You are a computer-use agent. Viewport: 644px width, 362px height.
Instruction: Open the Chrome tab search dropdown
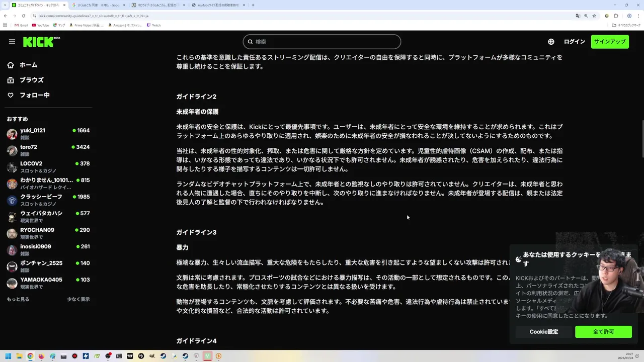pos(5,5)
